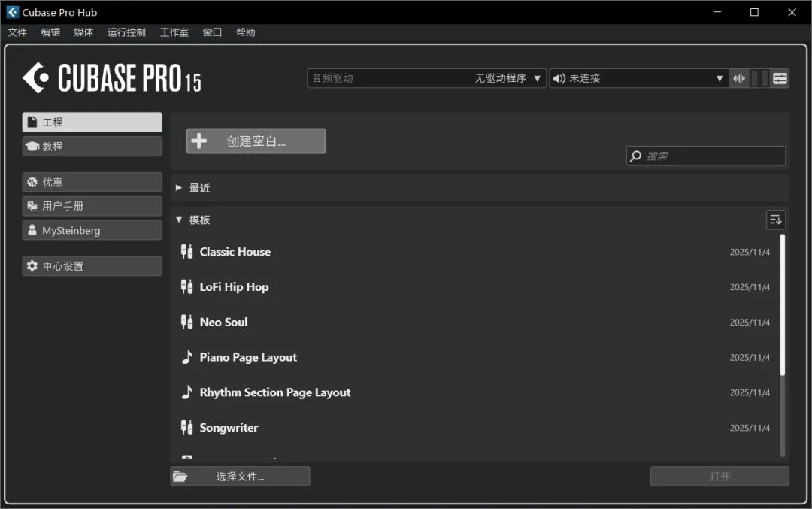This screenshot has height=509, width=812.
Task: Select the Piano Page Layout template name
Action: [x=248, y=357]
